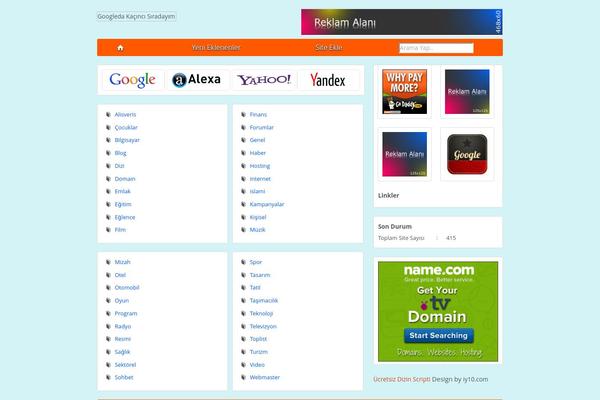
Task: Open the Tasarım category
Action: tap(260, 275)
